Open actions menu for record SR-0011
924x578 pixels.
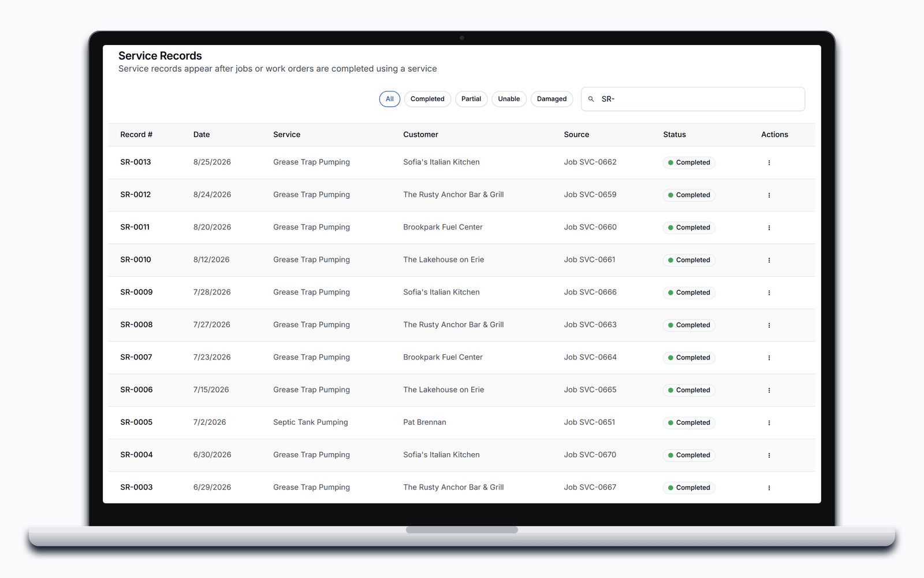(x=769, y=228)
